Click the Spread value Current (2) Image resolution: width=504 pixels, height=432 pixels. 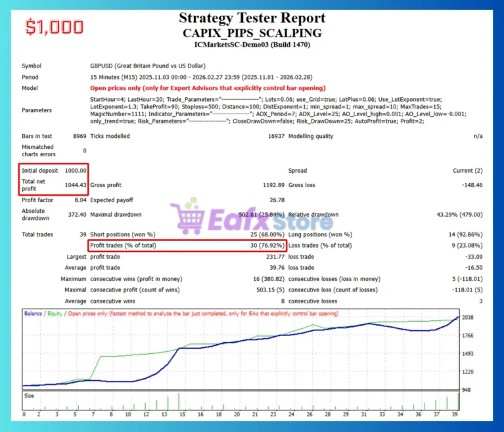click(x=468, y=171)
